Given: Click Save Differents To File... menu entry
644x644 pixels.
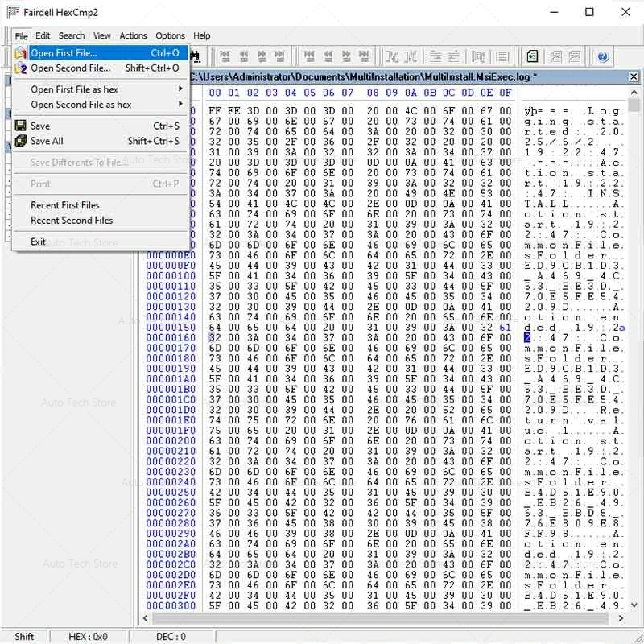Looking at the screenshot, I should pyautogui.click(x=101, y=163).
